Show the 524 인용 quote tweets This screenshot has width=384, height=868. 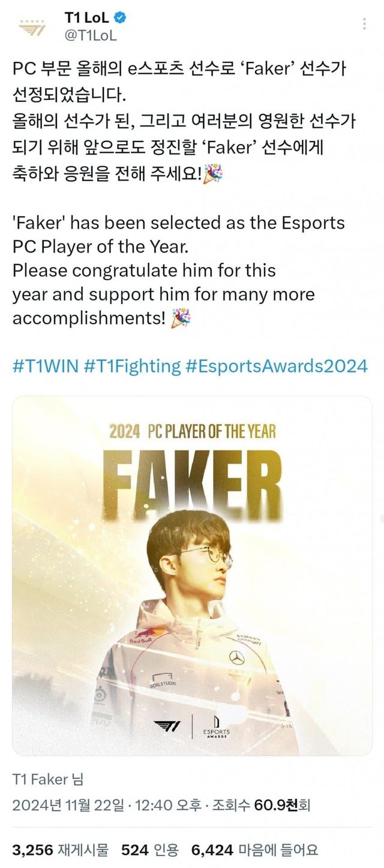tap(149, 849)
